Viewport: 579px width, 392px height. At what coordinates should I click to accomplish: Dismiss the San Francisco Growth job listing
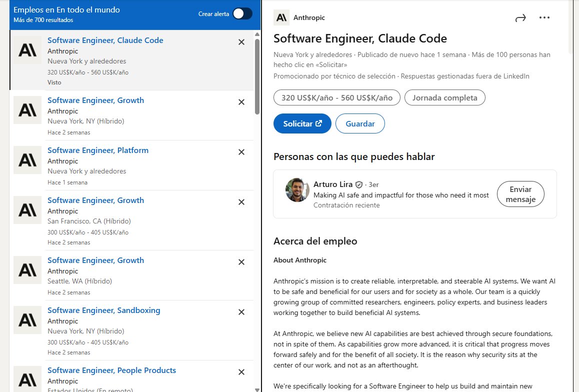[241, 202]
